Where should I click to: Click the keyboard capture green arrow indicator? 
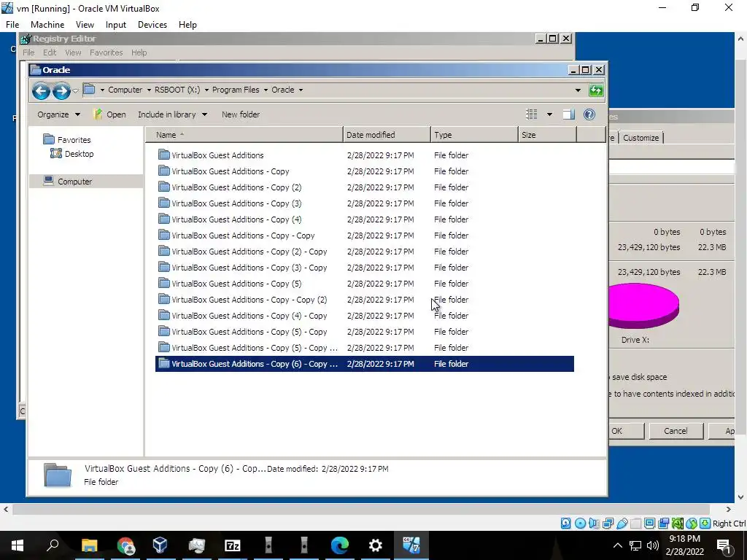click(705, 524)
